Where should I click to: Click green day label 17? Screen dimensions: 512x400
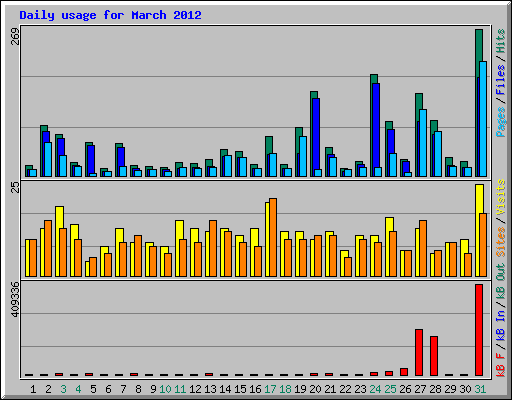click(x=270, y=389)
